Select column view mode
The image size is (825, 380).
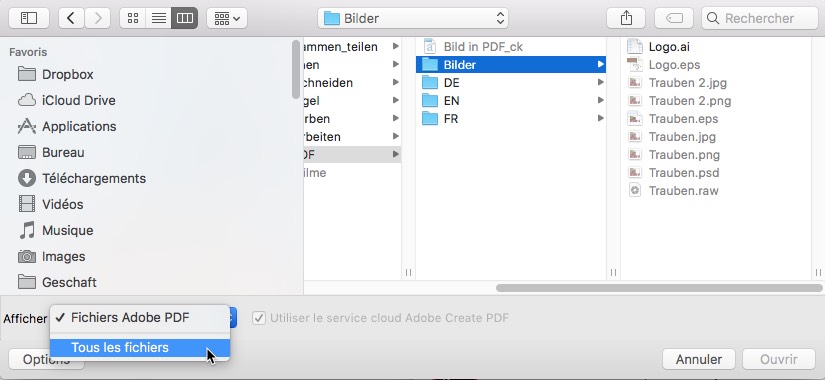point(185,18)
